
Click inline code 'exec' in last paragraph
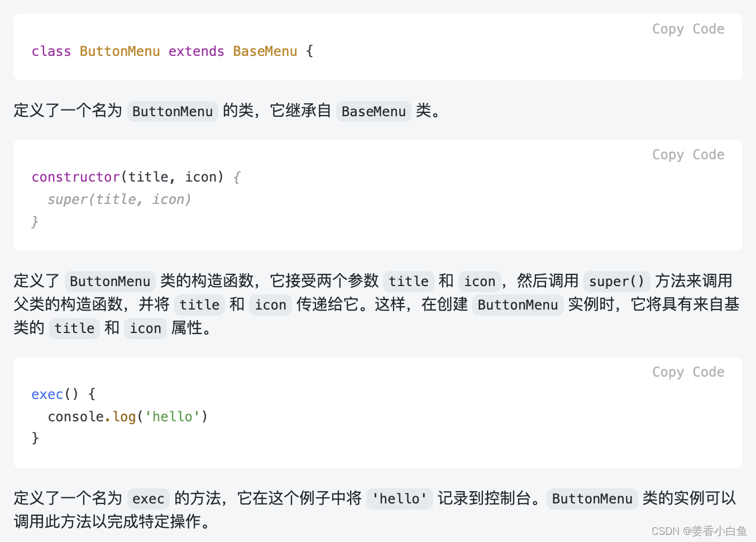(x=148, y=498)
